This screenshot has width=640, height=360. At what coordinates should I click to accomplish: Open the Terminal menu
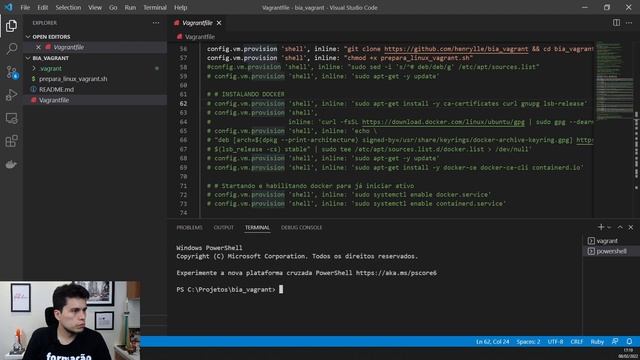pos(155,7)
